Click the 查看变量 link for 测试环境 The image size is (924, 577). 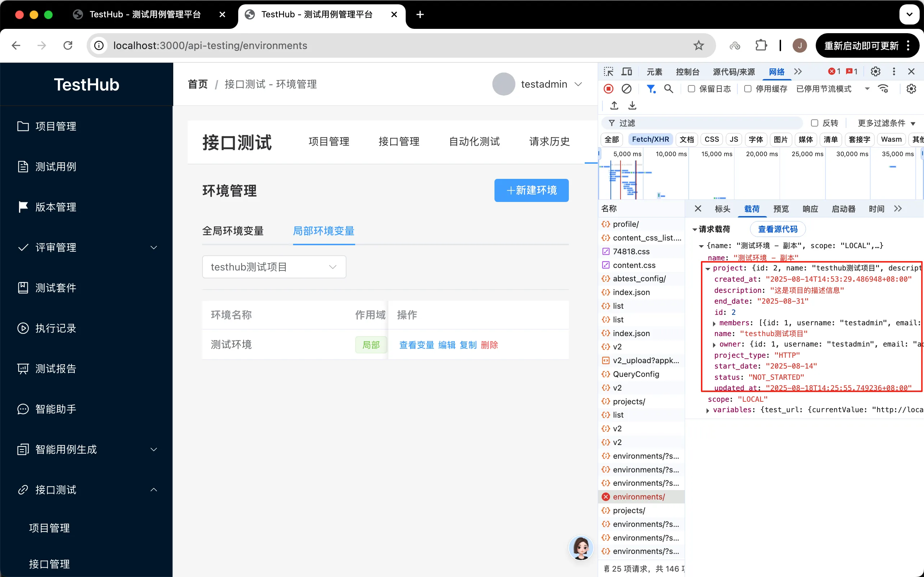click(x=416, y=345)
